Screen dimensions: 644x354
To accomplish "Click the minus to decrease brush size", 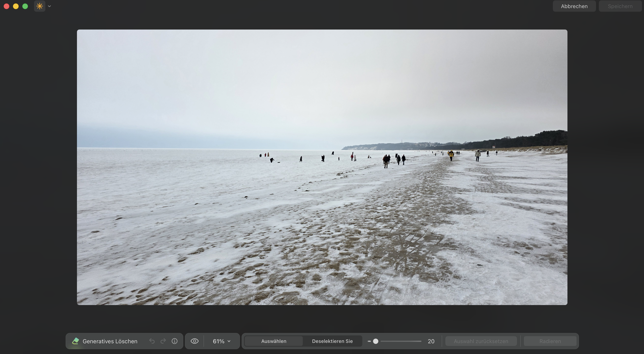I will [x=369, y=341].
